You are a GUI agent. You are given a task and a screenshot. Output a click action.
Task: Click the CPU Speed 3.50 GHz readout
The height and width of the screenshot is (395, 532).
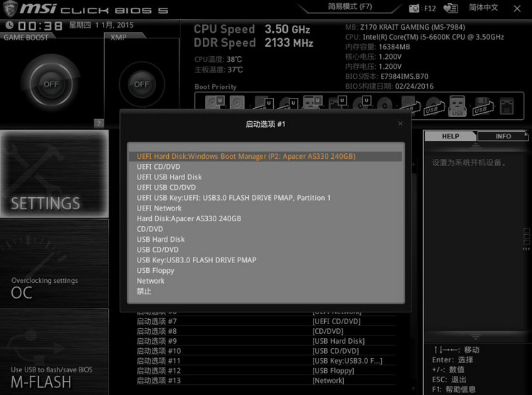pos(252,29)
